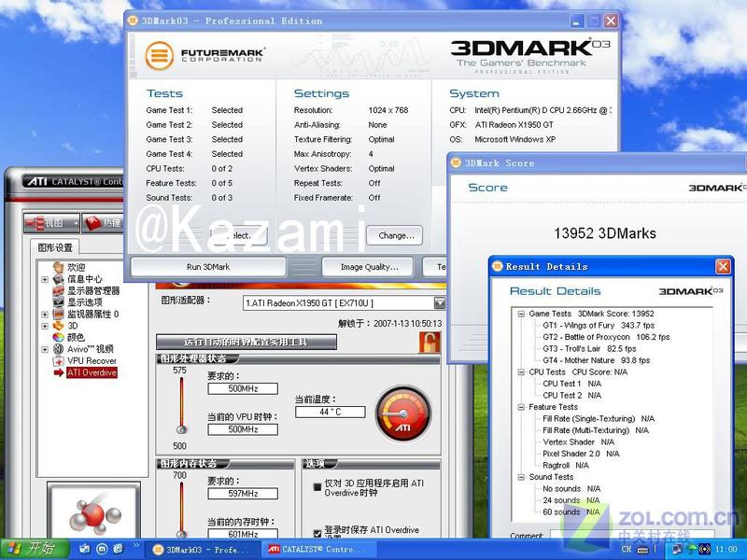Expand the 3D tree node

coord(45,326)
